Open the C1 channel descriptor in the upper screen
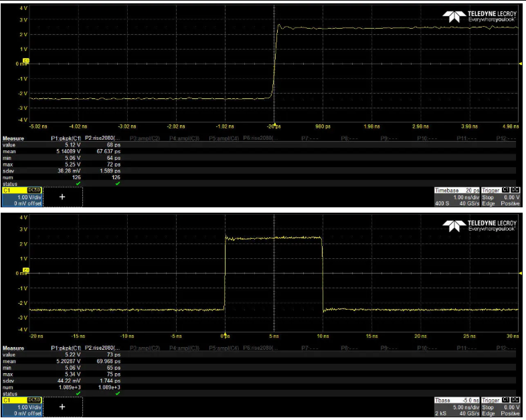526x420 pixels. (x=21, y=197)
